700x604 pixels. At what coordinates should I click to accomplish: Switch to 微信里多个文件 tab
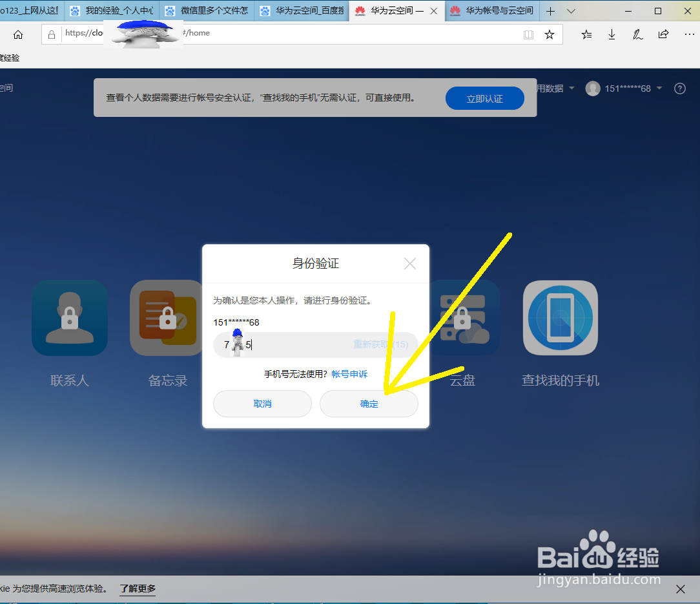click(207, 11)
